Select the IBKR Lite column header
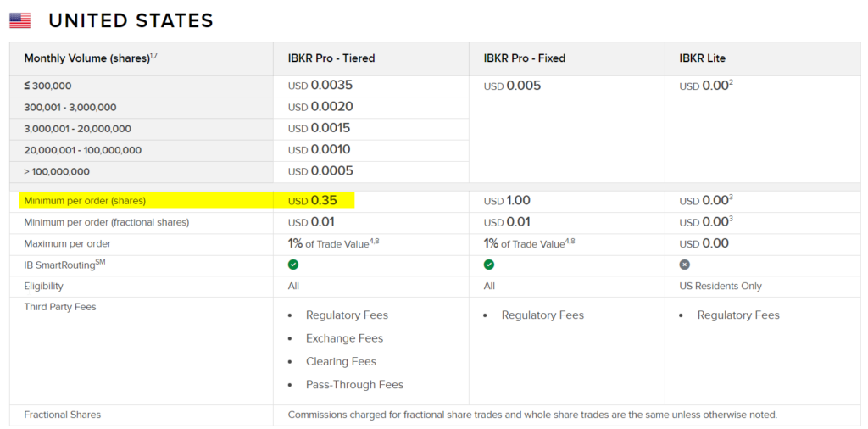The width and height of the screenshot is (868, 429). click(703, 58)
